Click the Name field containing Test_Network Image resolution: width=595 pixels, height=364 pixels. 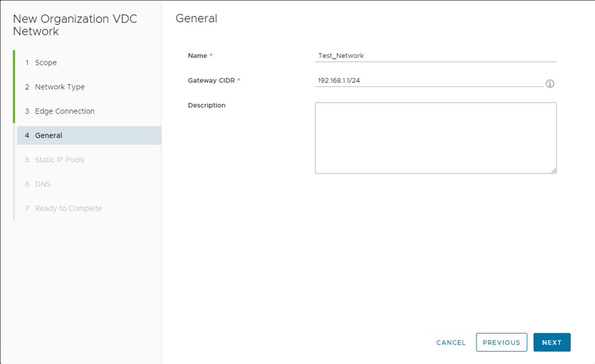click(x=435, y=56)
